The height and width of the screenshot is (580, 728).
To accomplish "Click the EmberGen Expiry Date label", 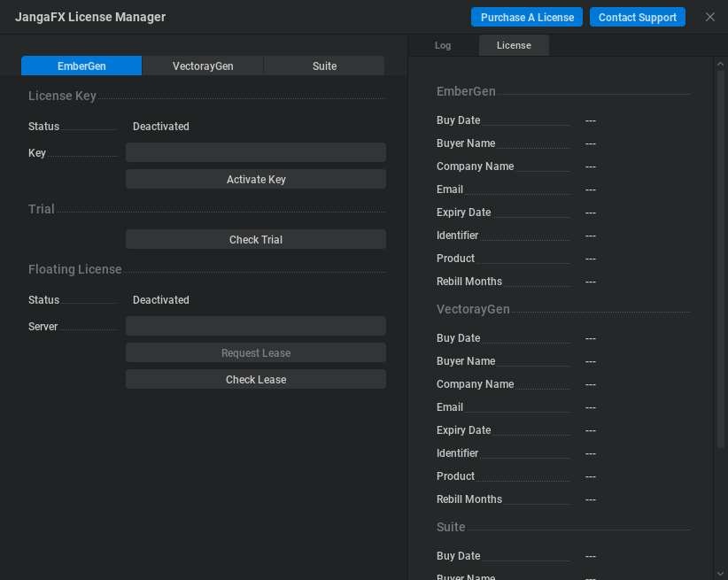I will (463, 213).
